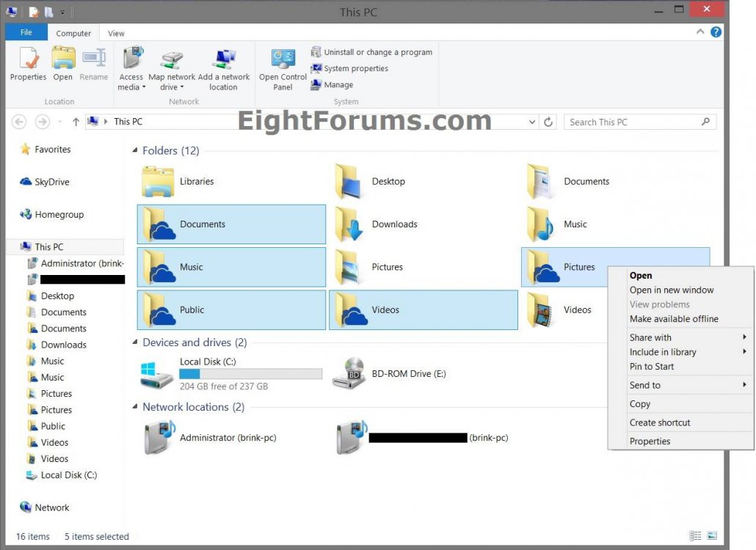
Task: Select the Public folder with cloud
Action: pyautogui.click(x=231, y=310)
